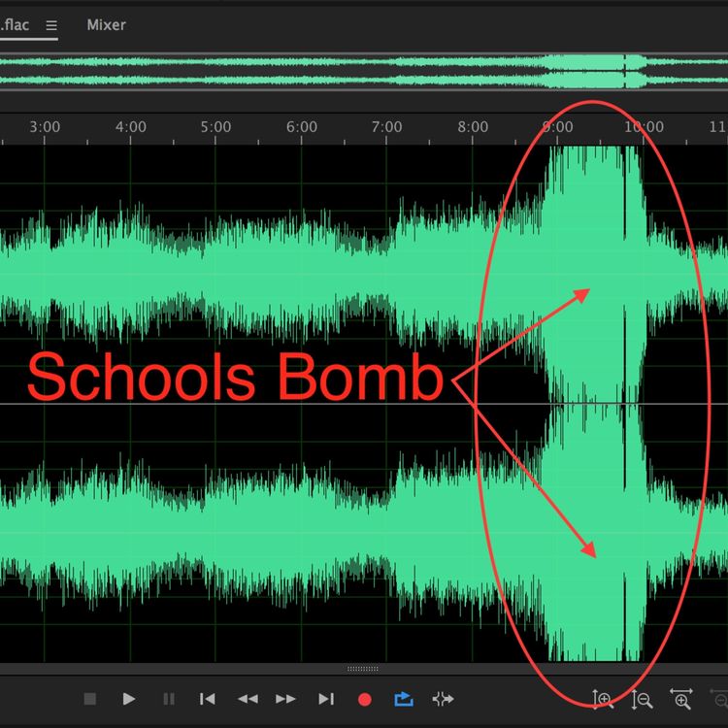Click the Zoom In Amplitude icon

[x=603, y=699]
